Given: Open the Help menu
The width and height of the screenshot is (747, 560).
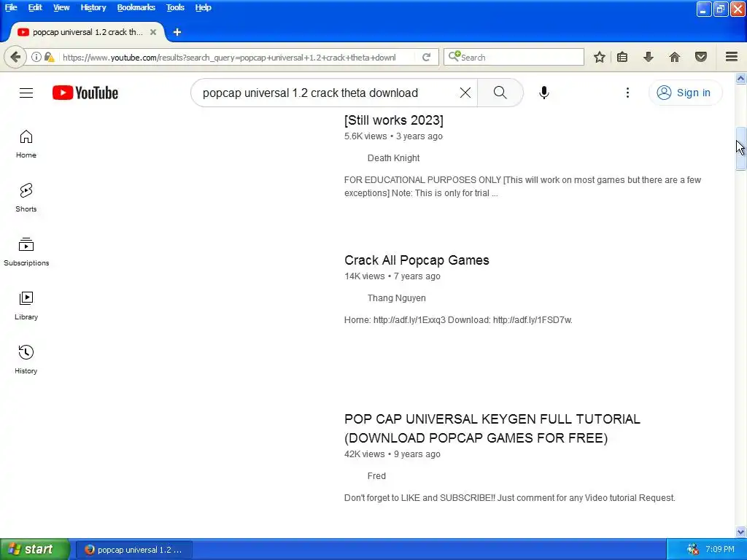Looking at the screenshot, I should pyautogui.click(x=203, y=7).
